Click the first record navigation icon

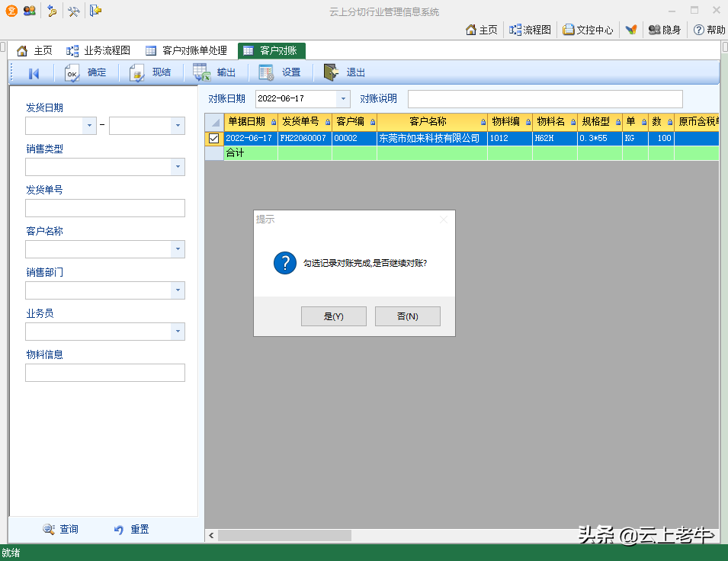point(34,73)
